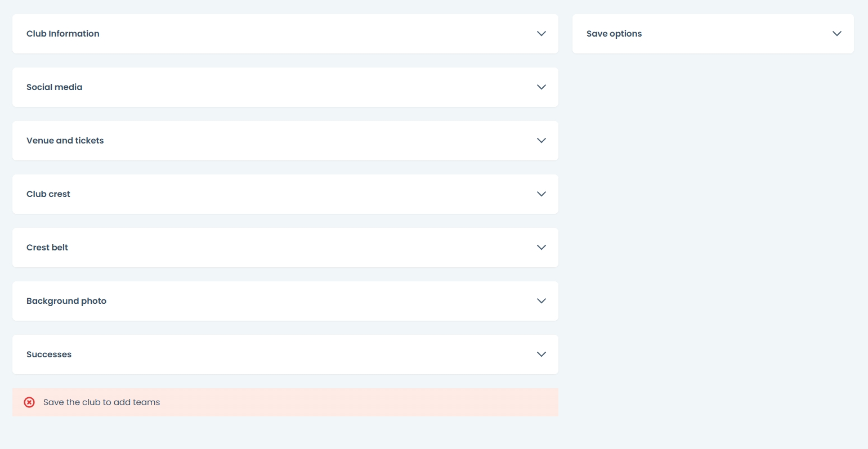This screenshot has height=449, width=868.
Task: Click the 'Save the club to add teams' message
Action: point(102,402)
